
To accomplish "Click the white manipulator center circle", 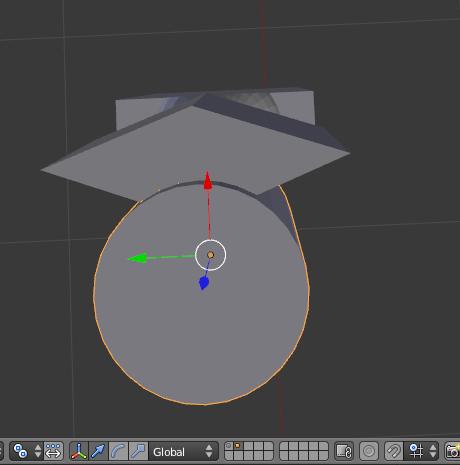I will (x=210, y=255).
